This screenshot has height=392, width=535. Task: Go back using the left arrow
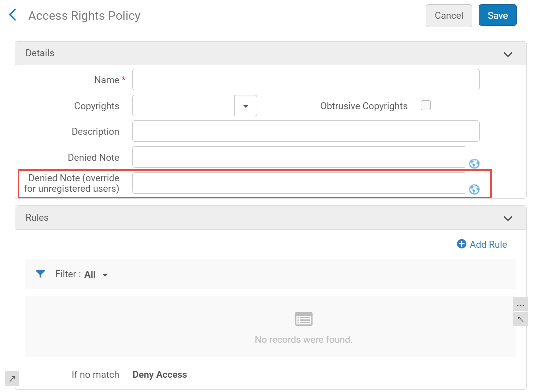[13, 15]
